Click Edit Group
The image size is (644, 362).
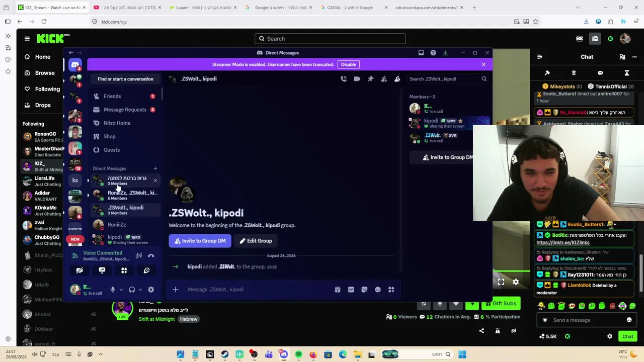(x=256, y=241)
